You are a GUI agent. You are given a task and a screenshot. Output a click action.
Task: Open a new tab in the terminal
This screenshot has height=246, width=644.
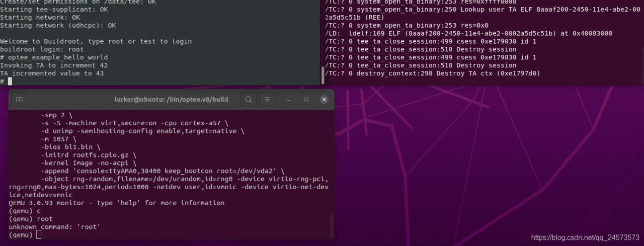pyautogui.click(x=19, y=100)
